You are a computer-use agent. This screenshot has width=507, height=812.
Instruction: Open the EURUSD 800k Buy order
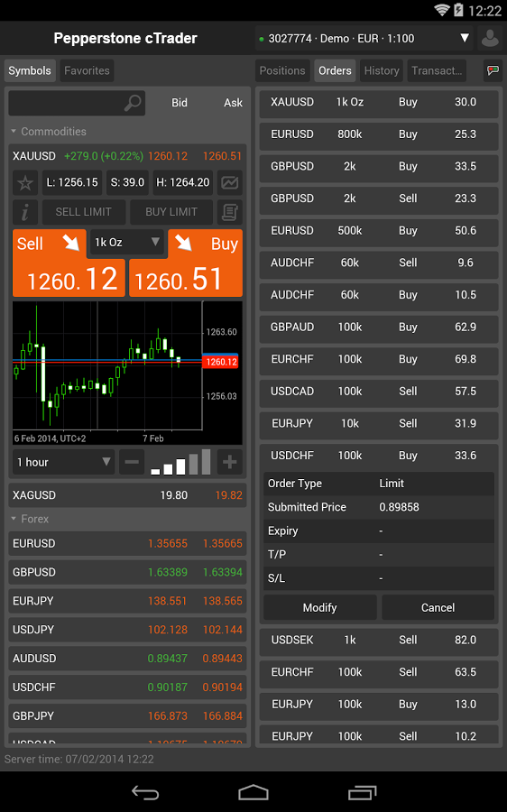379,134
